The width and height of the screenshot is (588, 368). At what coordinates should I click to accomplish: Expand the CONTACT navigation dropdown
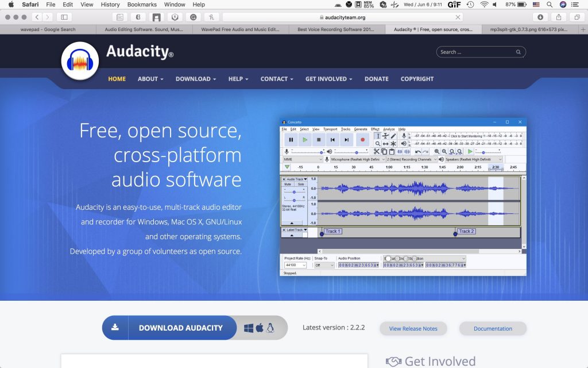click(x=277, y=79)
